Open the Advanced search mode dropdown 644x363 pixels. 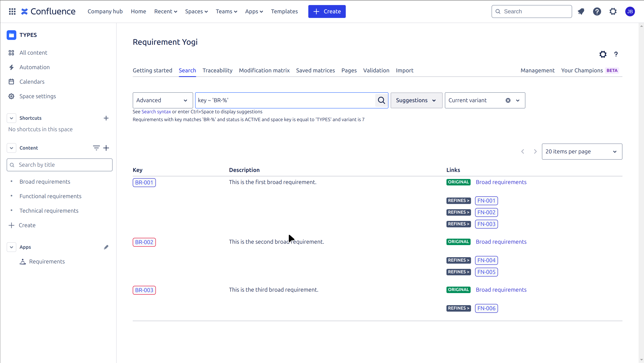click(163, 100)
